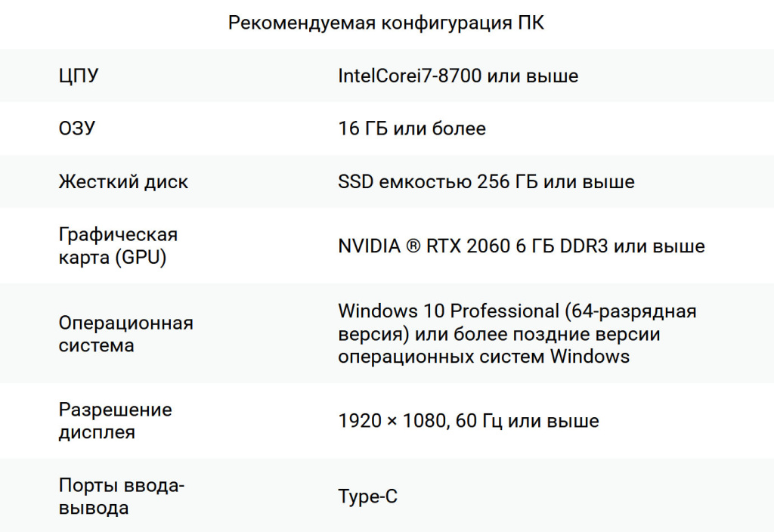
Task: Select the 'Графическая карта (GPU)' label
Action: pyautogui.click(x=118, y=246)
